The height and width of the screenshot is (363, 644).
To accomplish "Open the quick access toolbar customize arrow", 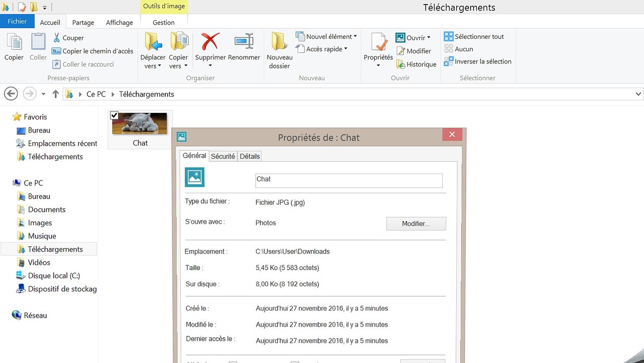I will [44, 8].
